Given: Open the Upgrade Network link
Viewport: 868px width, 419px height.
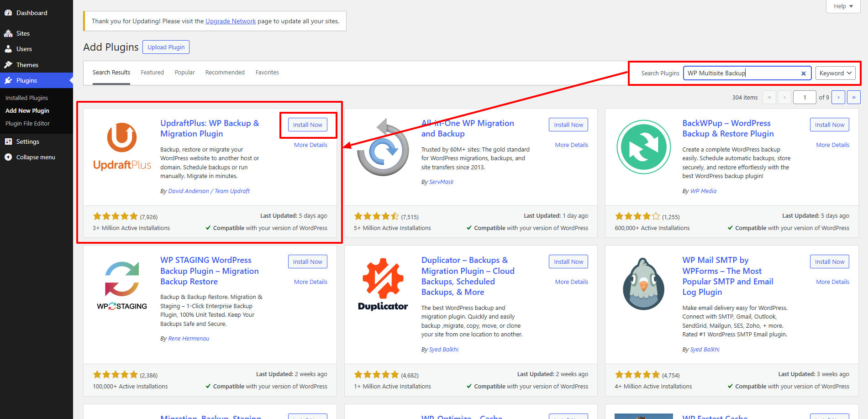Looking at the screenshot, I should pos(231,21).
